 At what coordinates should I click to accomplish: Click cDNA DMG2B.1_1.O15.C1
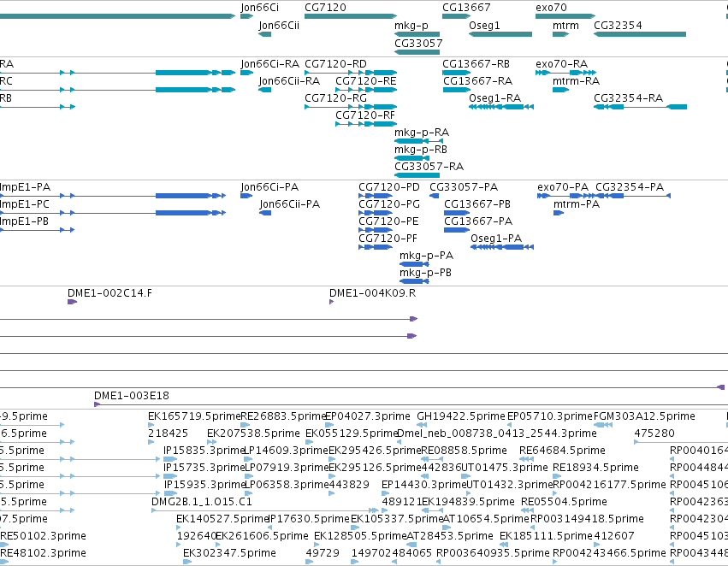coord(265,510)
